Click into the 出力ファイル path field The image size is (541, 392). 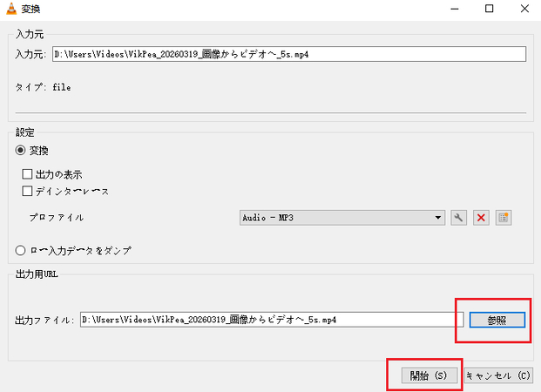pyautogui.click(x=272, y=320)
